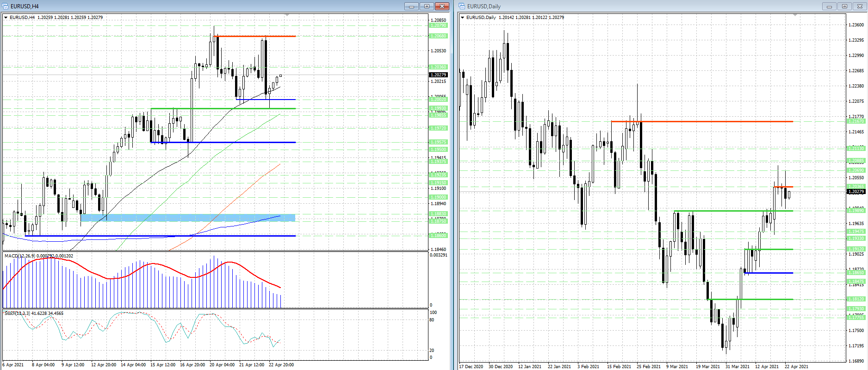Click the green 1.19890 label on Daily axis
Screen dimensions: 868x370
pos(856,210)
